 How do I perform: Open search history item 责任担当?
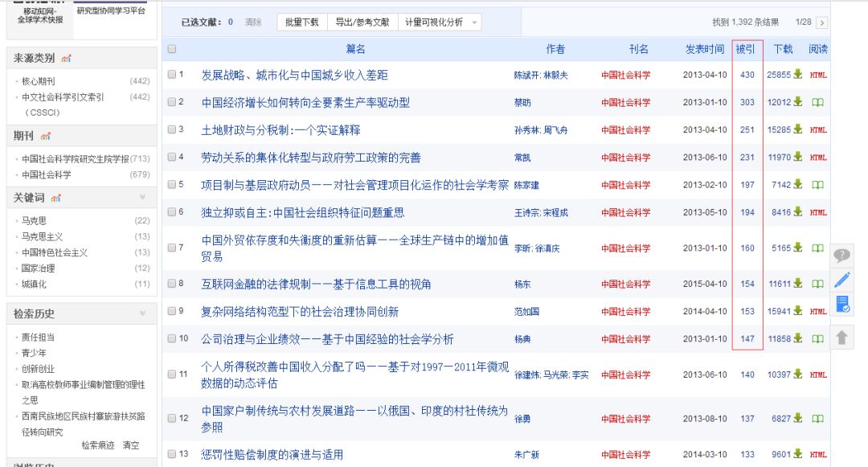[39, 337]
